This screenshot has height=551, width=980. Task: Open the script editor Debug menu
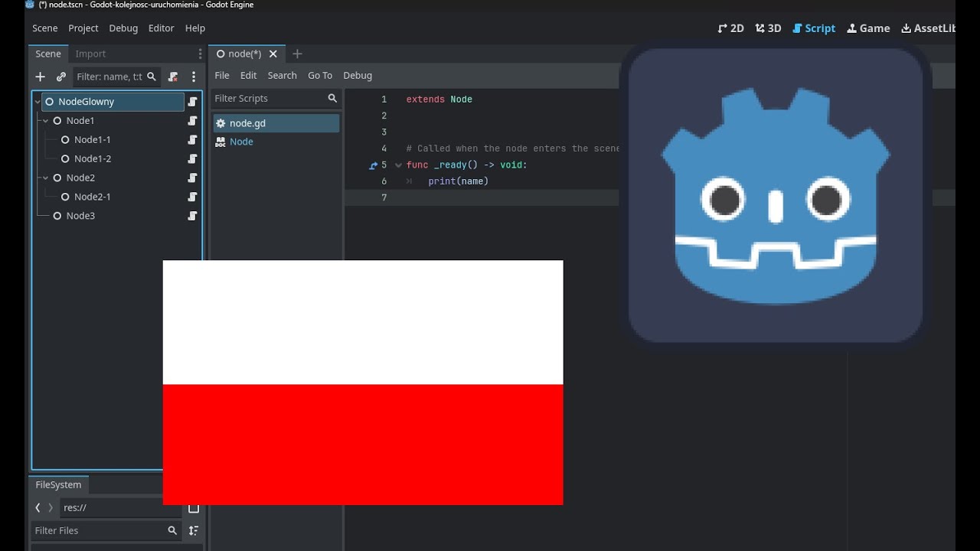coord(358,76)
